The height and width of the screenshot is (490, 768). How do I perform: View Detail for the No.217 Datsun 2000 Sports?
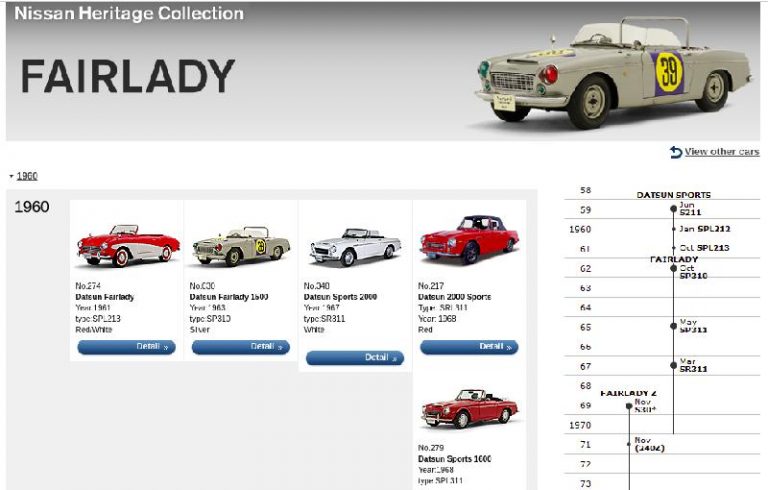[468, 347]
